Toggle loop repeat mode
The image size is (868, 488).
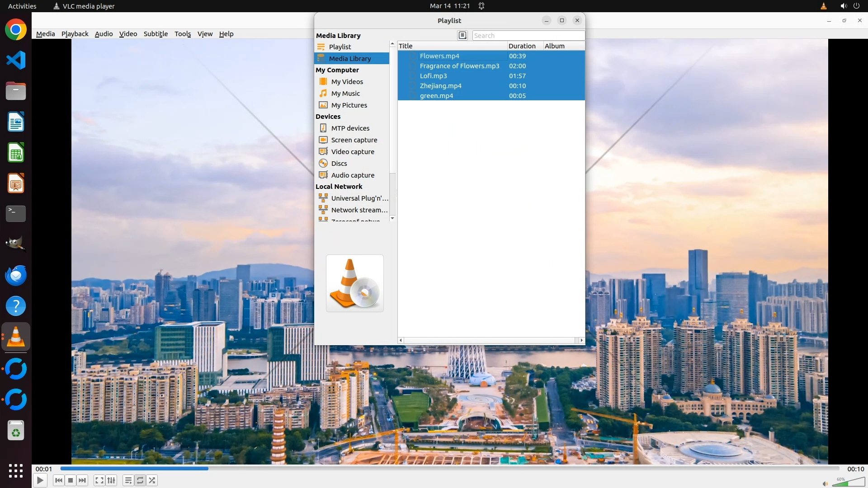point(140,480)
